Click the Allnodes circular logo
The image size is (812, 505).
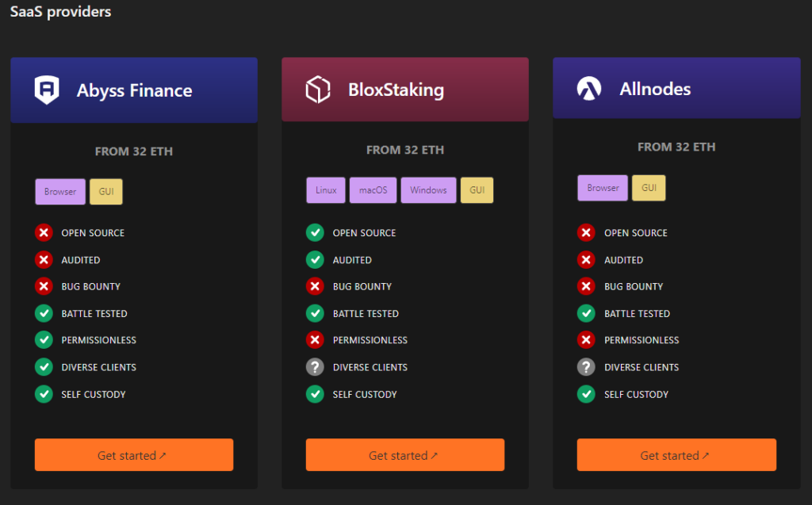click(589, 88)
